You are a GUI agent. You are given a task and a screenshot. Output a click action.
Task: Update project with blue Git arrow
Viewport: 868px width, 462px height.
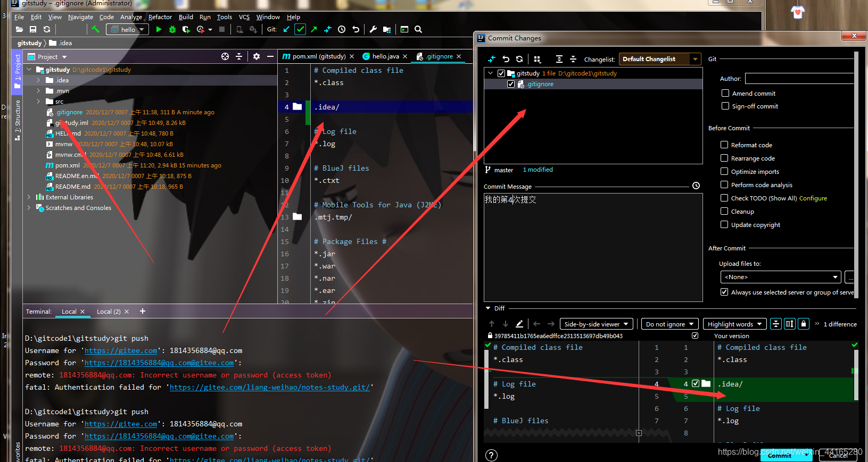[286, 29]
